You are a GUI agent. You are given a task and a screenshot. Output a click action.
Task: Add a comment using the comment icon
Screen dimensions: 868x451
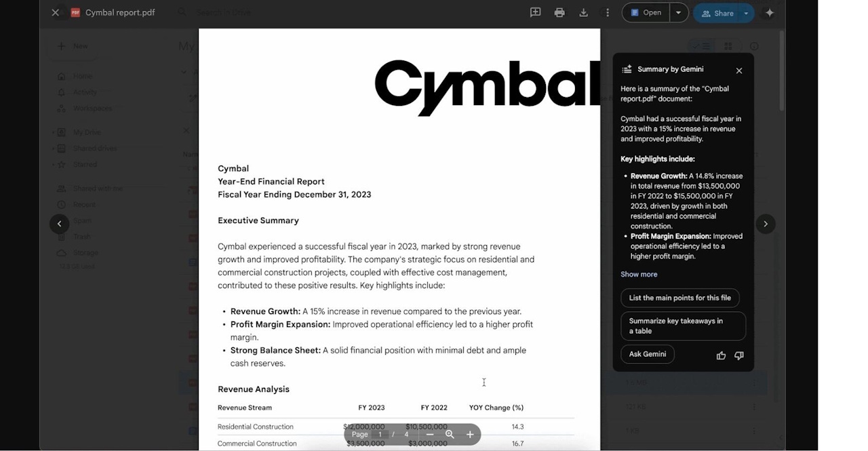pyautogui.click(x=535, y=12)
